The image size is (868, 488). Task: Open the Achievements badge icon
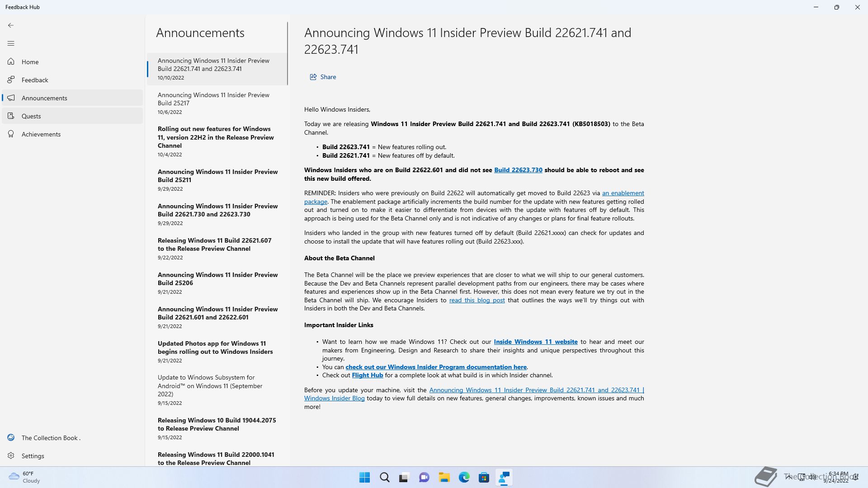pos(11,134)
